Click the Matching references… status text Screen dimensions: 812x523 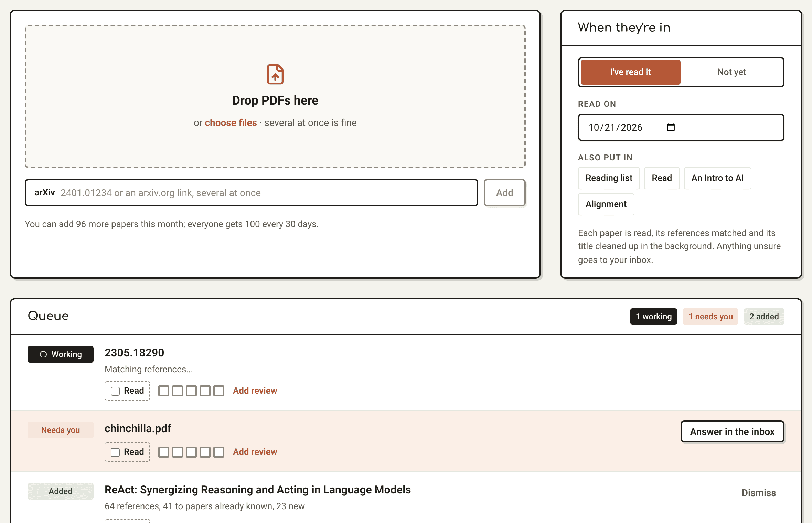click(148, 370)
